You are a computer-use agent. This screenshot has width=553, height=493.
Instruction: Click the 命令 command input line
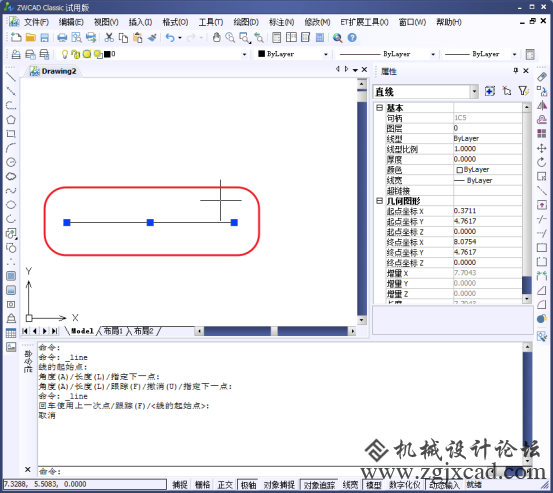[x=280, y=471]
